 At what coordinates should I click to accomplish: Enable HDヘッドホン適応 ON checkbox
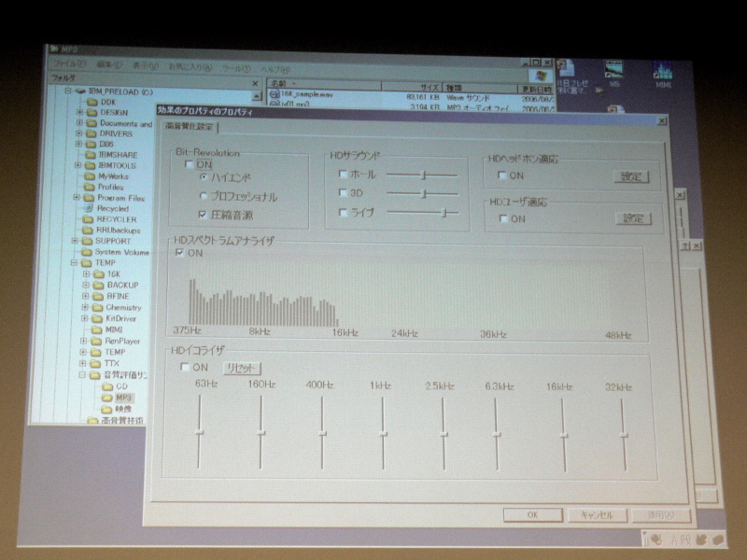[501, 175]
